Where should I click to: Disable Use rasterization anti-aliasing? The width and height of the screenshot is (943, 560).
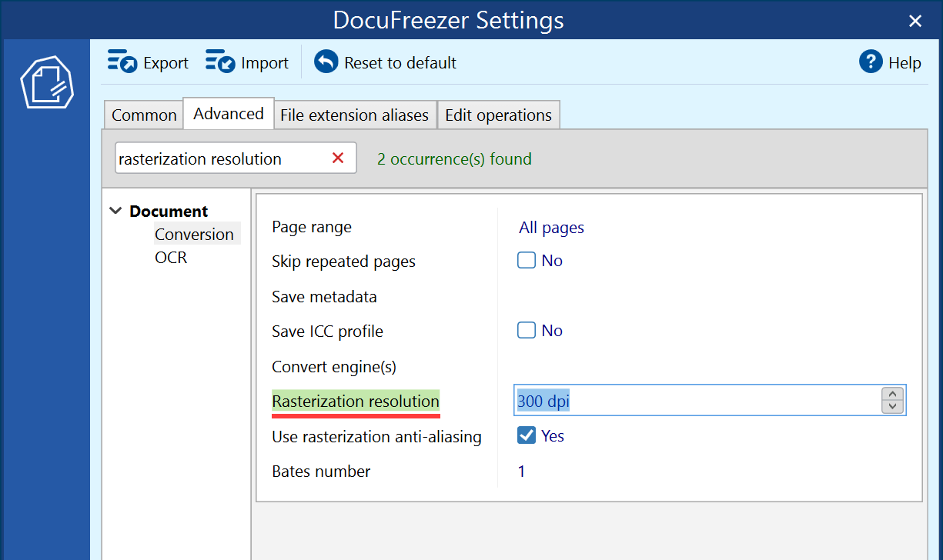click(526, 435)
